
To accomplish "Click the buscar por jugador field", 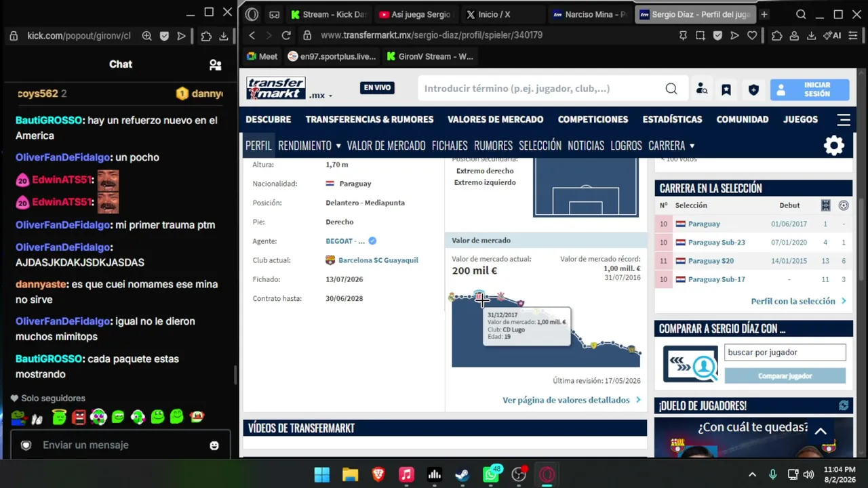I will (785, 352).
